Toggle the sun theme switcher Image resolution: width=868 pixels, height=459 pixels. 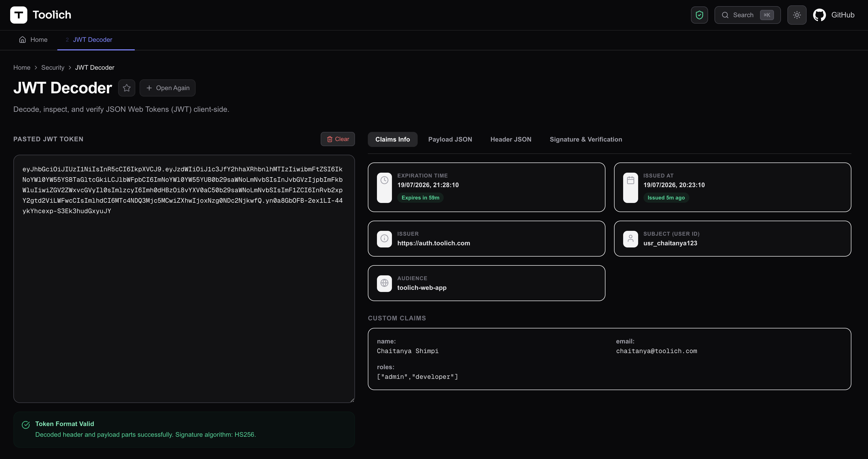click(x=796, y=15)
